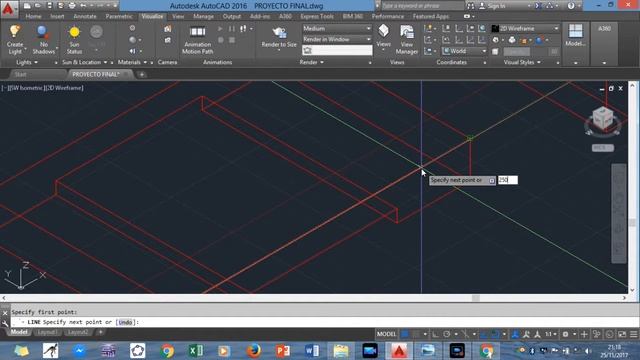640x360 pixels.
Task: Click the A360 ribbon panel button
Action: 604,29
